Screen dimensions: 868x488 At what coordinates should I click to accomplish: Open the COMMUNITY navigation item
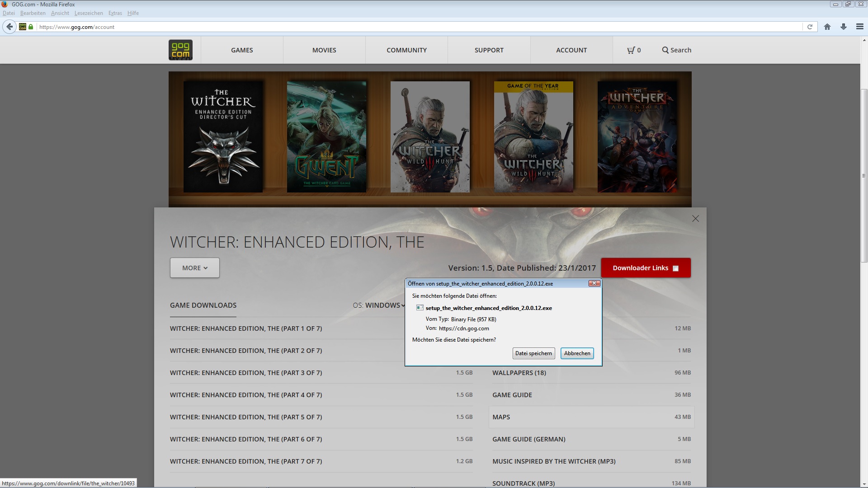[x=406, y=50]
